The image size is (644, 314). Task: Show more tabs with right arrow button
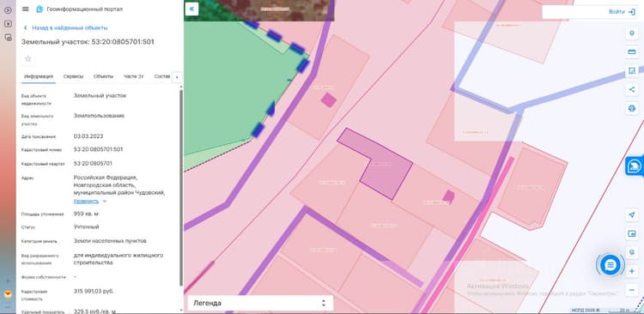177,77
